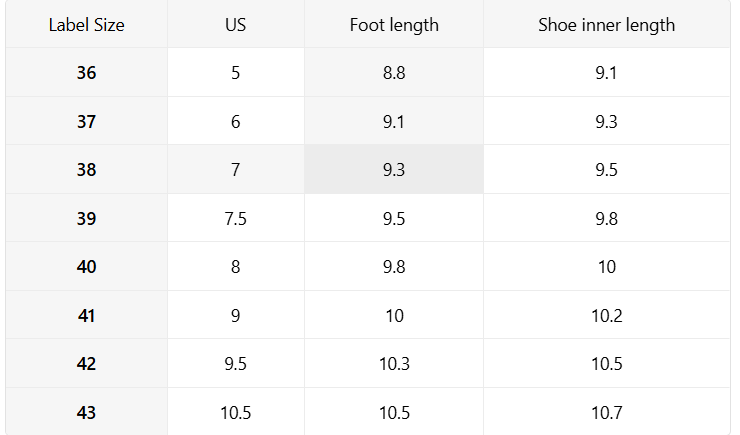740x435 pixels.
Task: Select label size 38 row header
Action: (x=87, y=170)
